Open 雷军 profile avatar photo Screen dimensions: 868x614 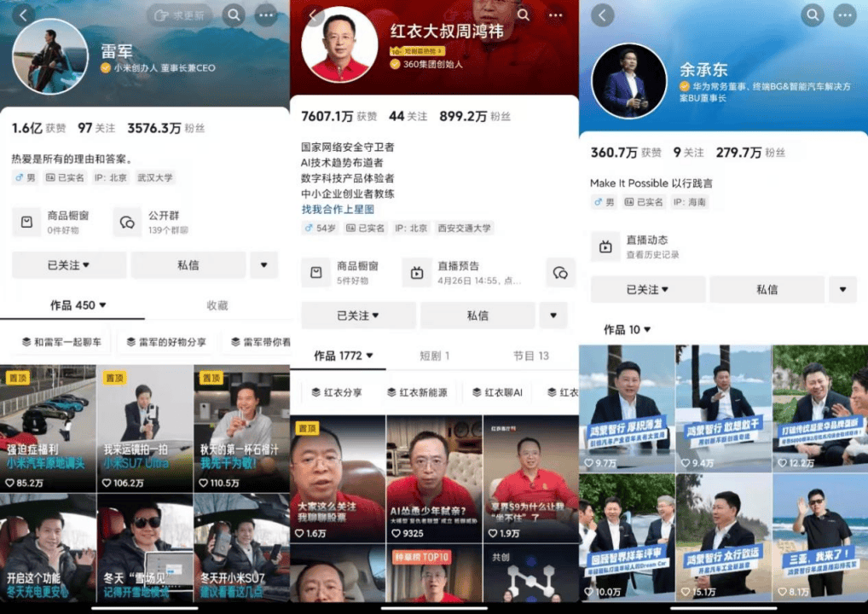coord(50,56)
